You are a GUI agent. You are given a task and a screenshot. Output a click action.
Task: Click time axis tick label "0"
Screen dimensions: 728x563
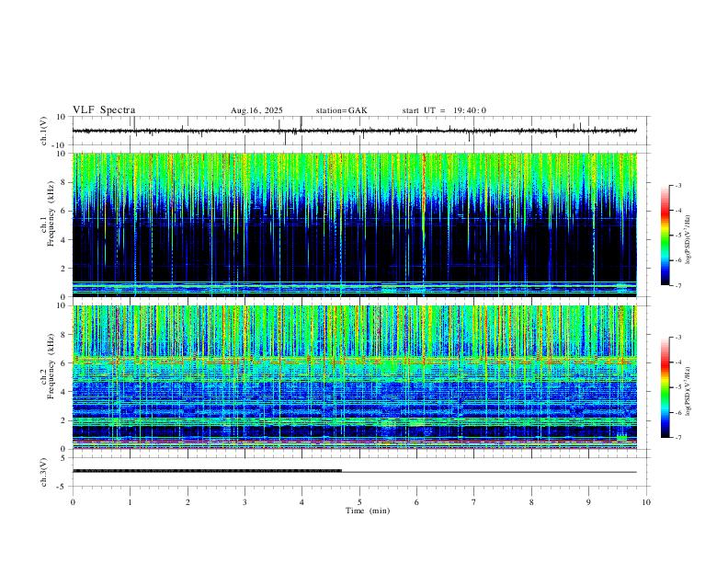pos(73,502)
